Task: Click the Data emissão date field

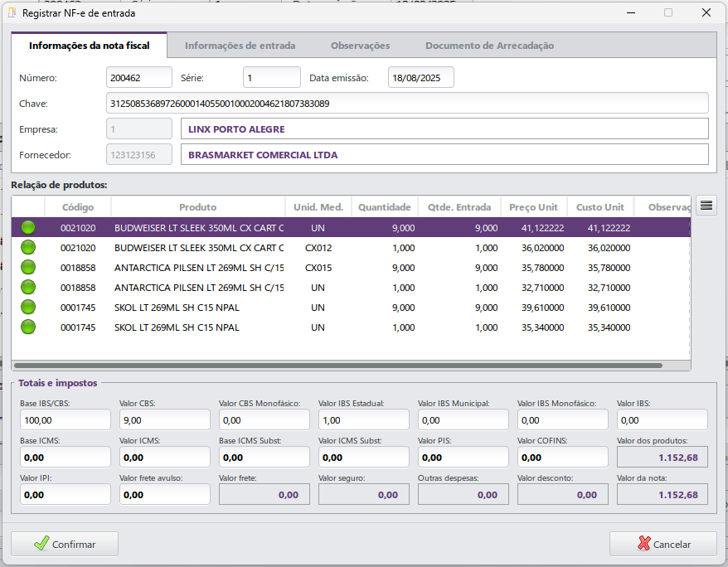Action: coord(420,78)
